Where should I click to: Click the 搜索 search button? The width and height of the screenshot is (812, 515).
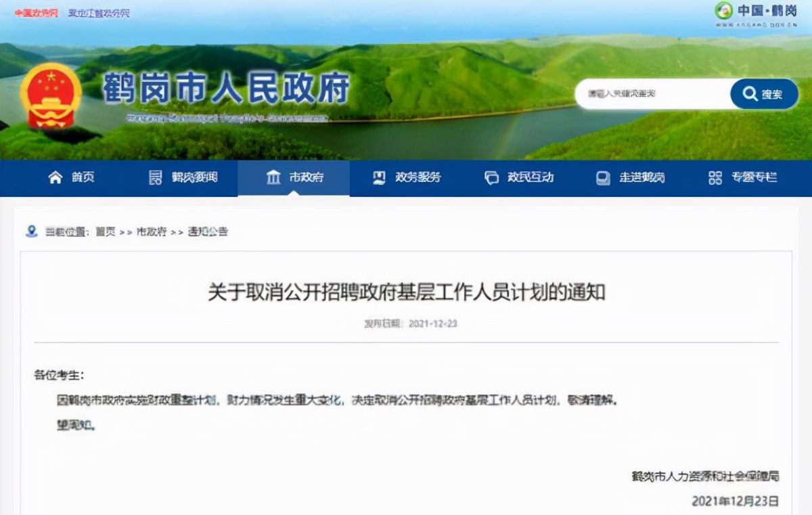point(764,94)
